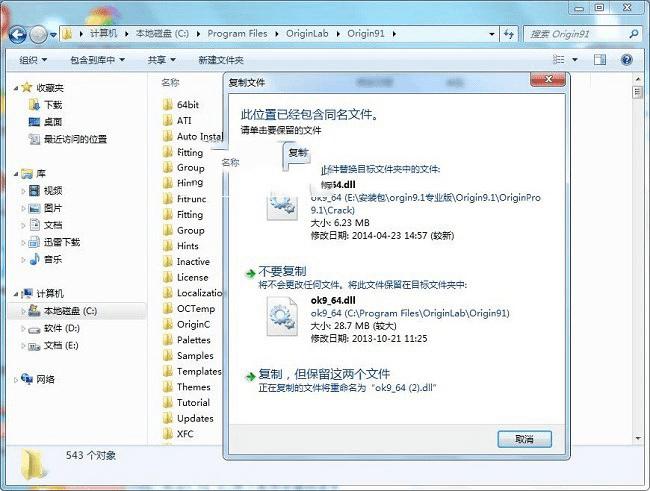Collapse the 计算机 tree node
The height and width of the screenshot is (491, 650).
point(16,294)
